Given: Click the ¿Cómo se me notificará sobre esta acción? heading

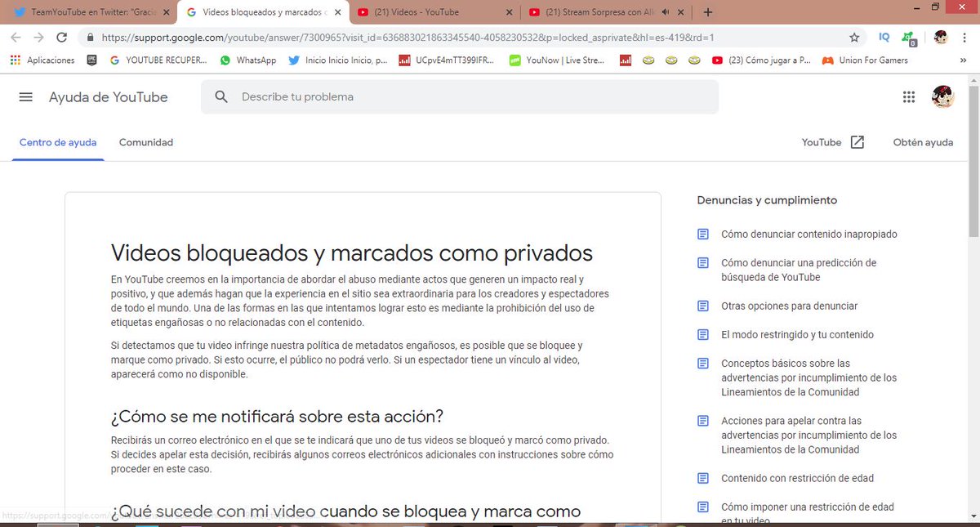Looking at the screenshot, I should [277, 416].
